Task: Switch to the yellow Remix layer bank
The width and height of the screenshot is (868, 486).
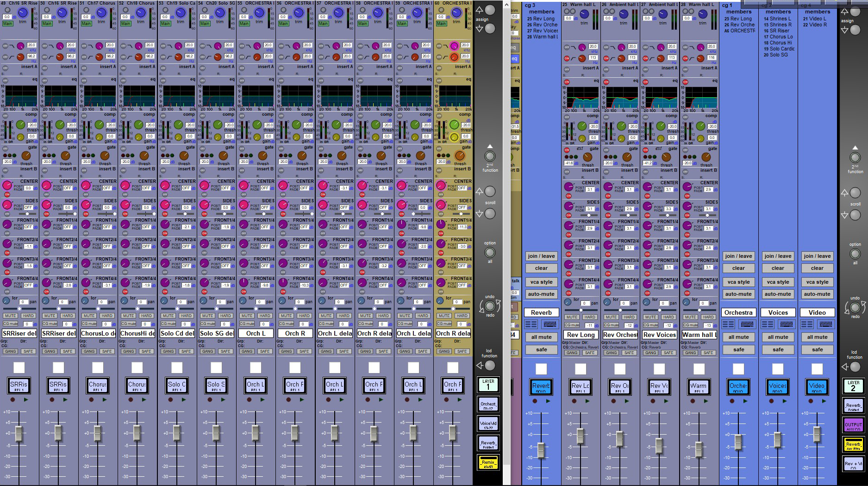Action: coord(488,462)
